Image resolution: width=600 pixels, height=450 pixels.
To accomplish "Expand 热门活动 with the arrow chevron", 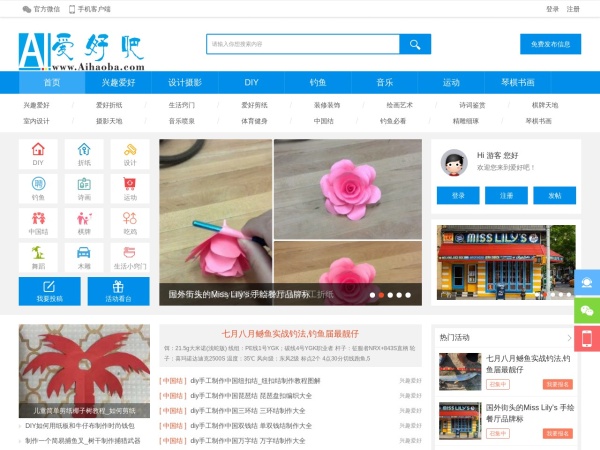I will click(569, 338).
